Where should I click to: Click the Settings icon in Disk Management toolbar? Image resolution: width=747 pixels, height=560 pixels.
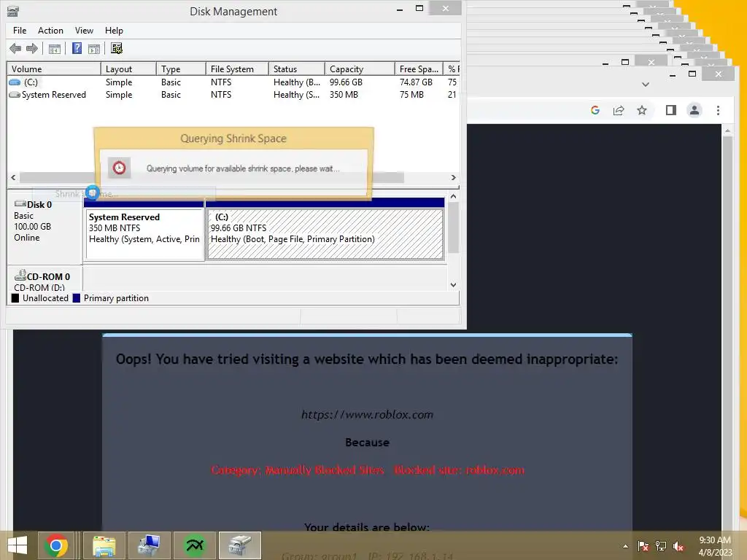pyautogui.click(x=117, y=48)
